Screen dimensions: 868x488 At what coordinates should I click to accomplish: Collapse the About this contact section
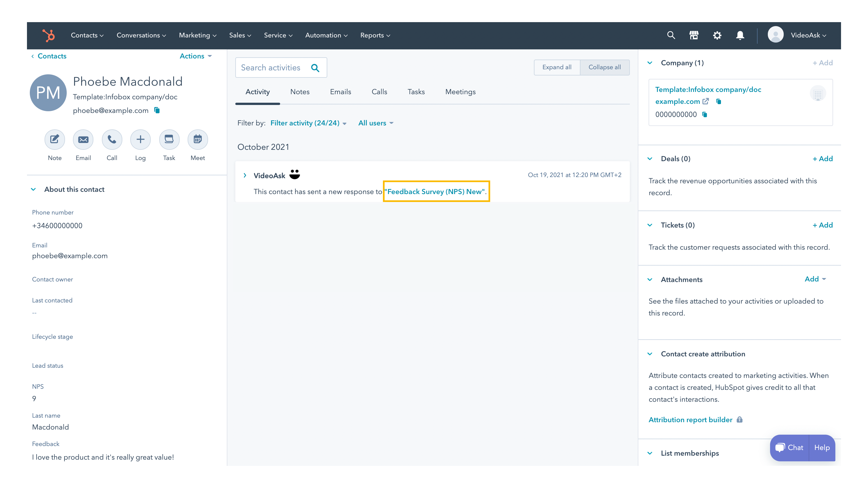(x=33, y=189)
